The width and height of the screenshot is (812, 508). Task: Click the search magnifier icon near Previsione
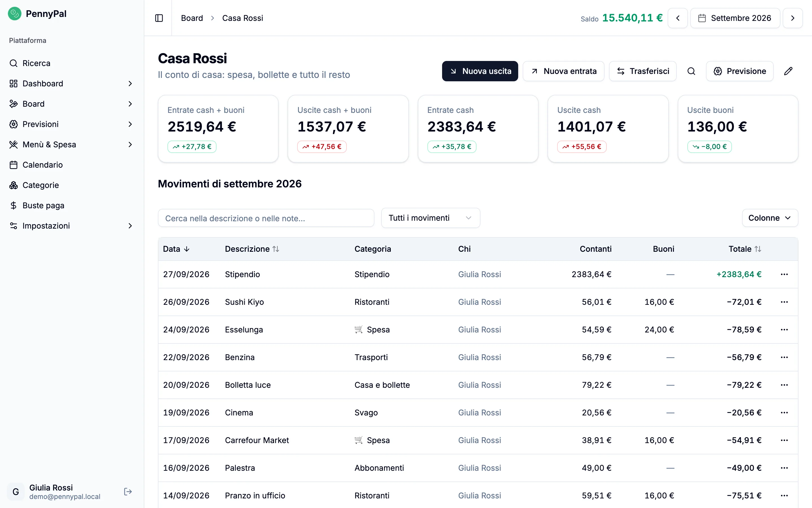(x=691, y=71)
